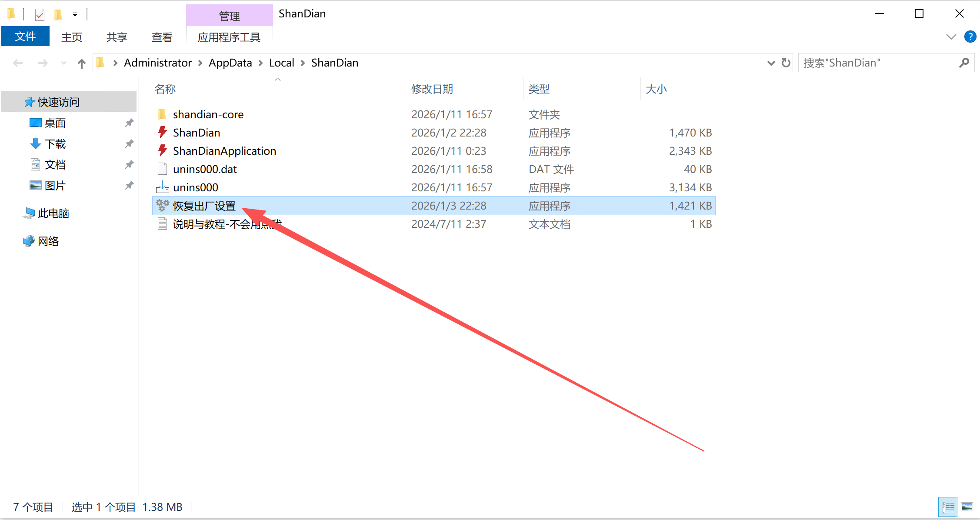Switch to the large thumbnails view toggle
The height and width of the screenshot is (520, 980).
967,507
